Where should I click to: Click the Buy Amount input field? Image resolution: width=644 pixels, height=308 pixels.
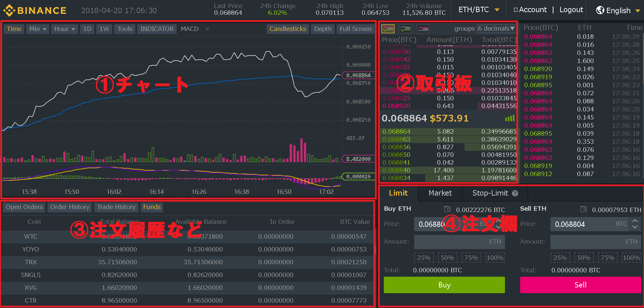(459, 242)
